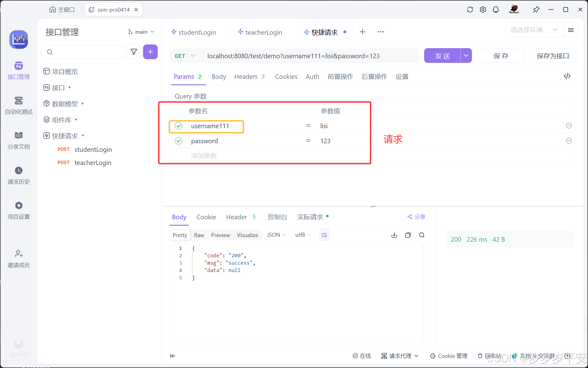Click the filter funnel icon
Image resolution: width=588 pixels, height=368 pixels.
pos(134,52)
